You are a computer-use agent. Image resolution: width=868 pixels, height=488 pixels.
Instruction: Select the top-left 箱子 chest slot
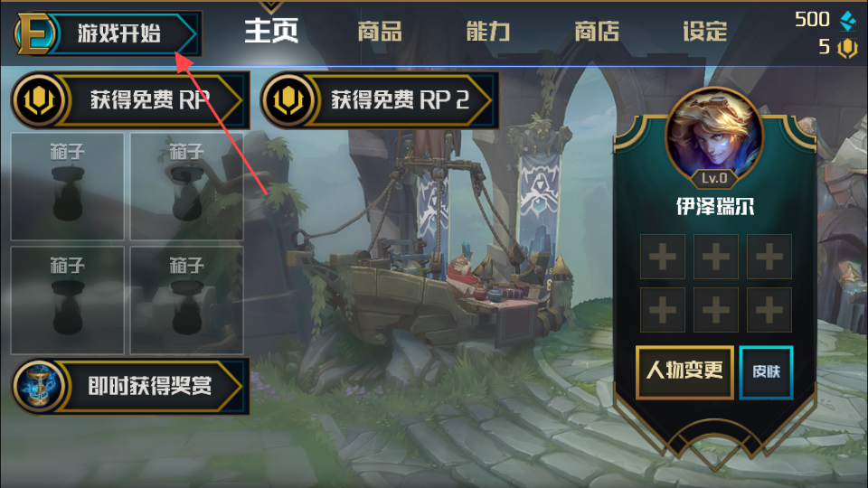(x=68, y=186)
